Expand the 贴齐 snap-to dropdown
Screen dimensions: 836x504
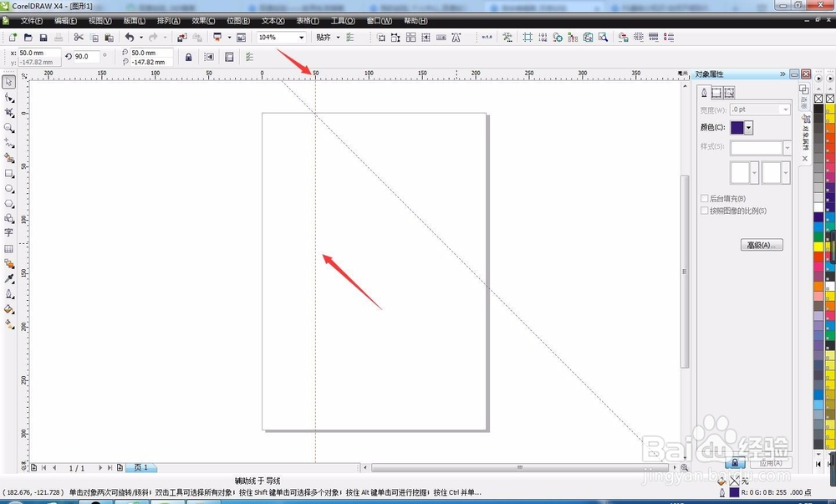coord(338,38)
